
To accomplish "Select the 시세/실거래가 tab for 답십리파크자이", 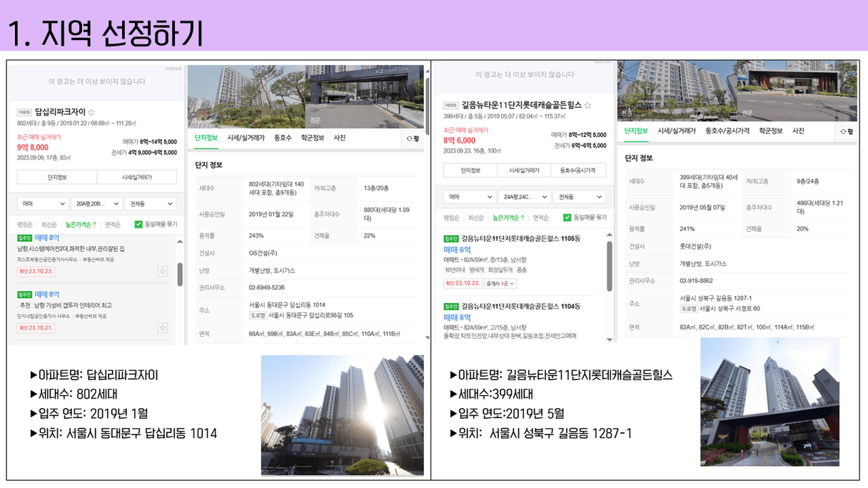I will click(x=246, y=138).
